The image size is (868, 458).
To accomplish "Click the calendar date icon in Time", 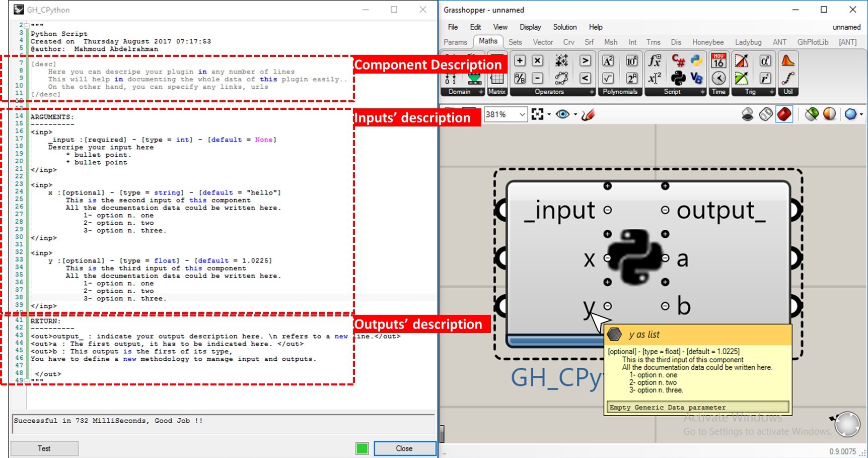I will click(x=718, y=61).
